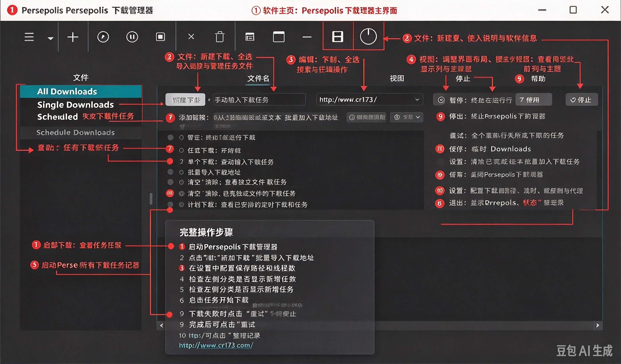
Task: Select All Downloads category
Action: (81, 91)
